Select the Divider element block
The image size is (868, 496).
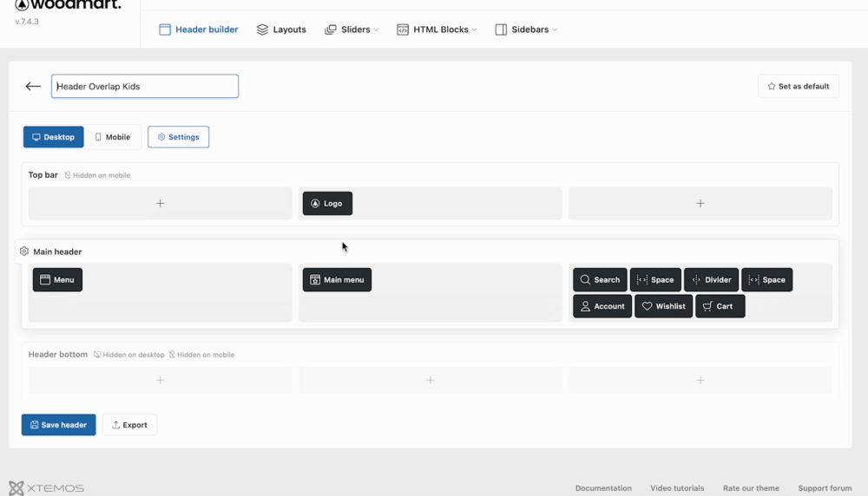(x=712, y=280)
